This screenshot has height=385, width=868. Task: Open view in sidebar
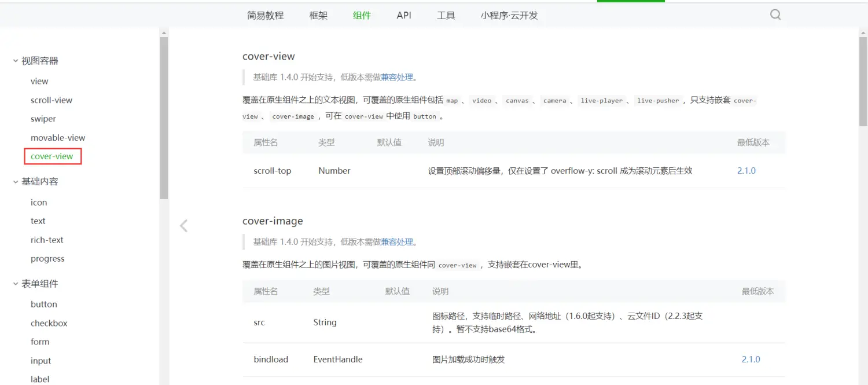point(39,81)
